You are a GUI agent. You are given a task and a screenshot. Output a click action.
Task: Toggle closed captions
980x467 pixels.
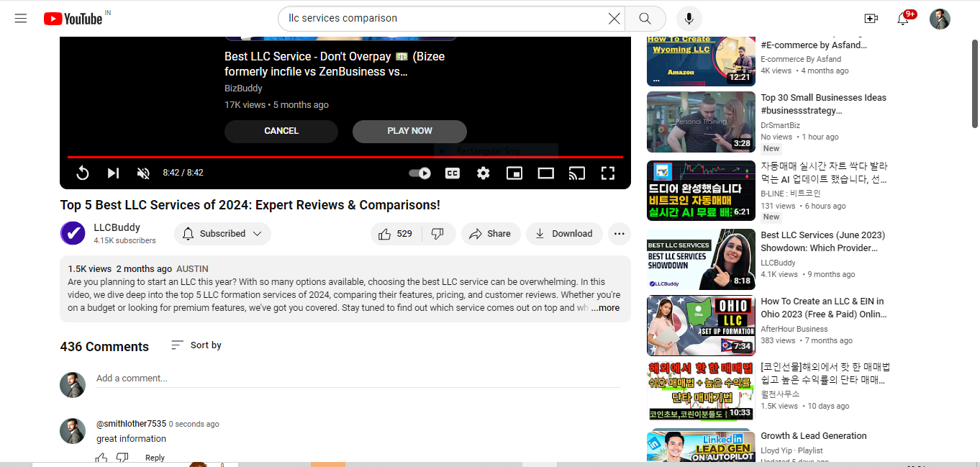pos(452,173)
